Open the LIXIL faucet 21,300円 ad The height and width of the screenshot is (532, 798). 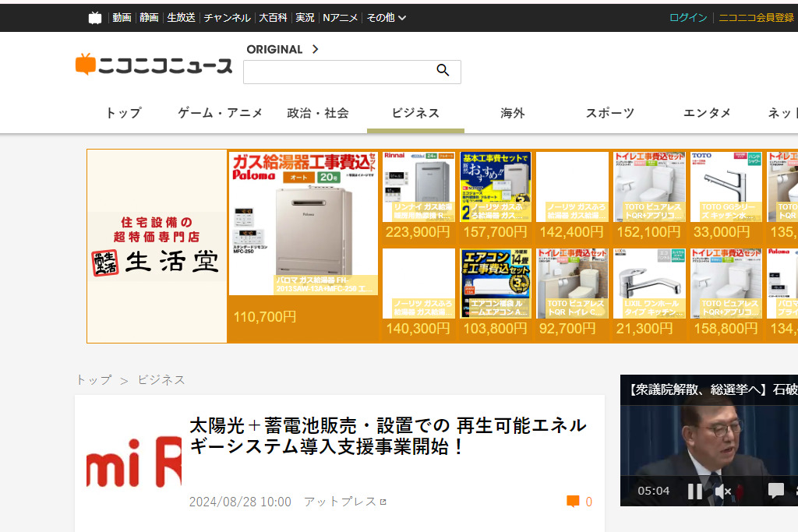click(x=649, y=293)
